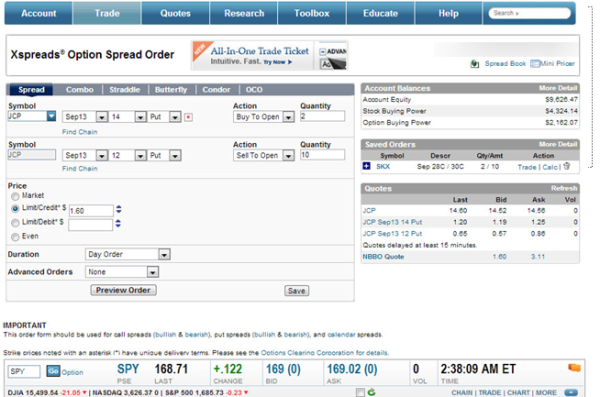Click Saved Orders More Detail link

click(x=558, y=144)
